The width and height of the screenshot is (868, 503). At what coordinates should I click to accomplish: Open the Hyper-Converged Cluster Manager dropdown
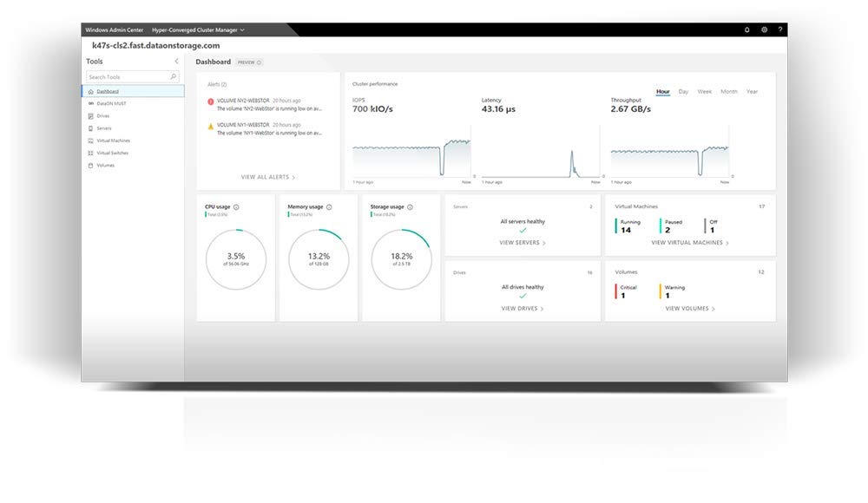coord(198,29)
